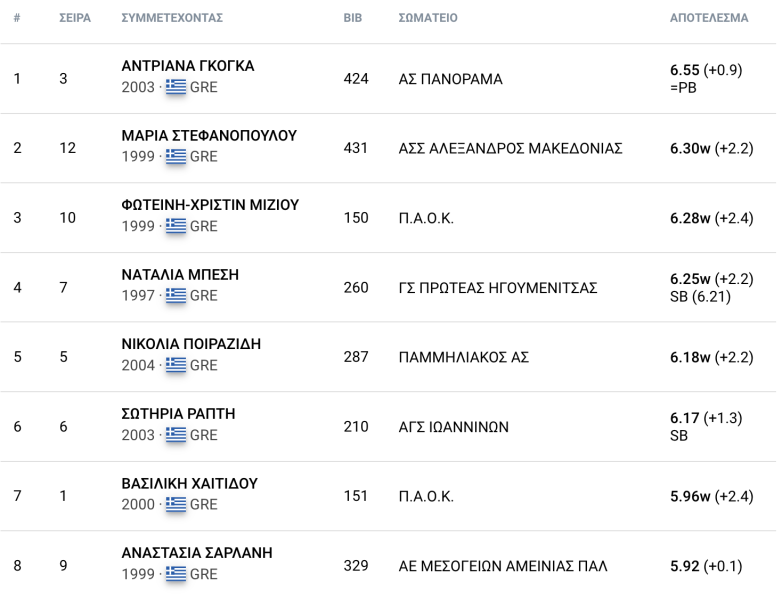Click Greek flag under ΝΑΤΑΛΙΑ ΜΠΕΣΗ

click(176, 295)
